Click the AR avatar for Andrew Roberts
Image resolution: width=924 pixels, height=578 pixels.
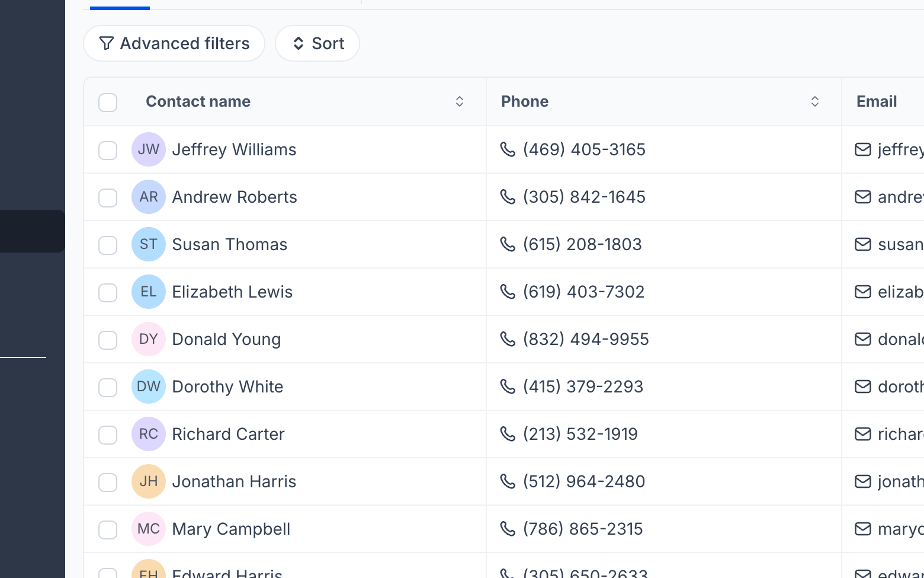[x=149, y=197]
